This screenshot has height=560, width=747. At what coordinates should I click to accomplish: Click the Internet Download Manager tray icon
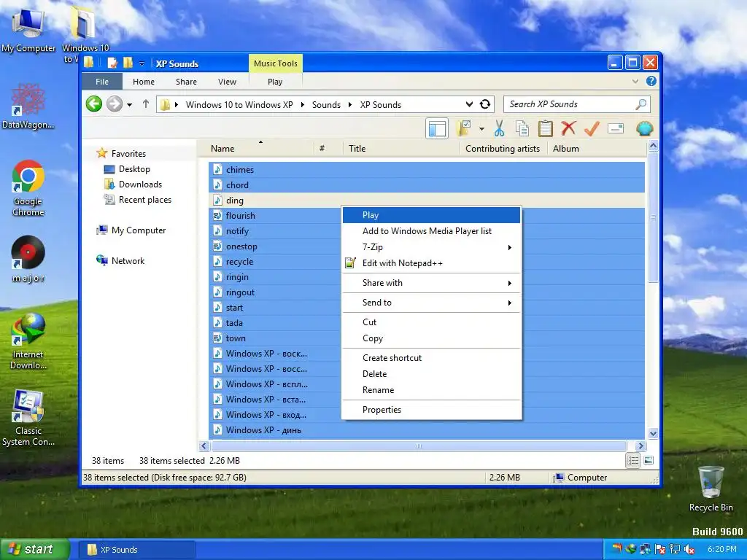point(631,549)
